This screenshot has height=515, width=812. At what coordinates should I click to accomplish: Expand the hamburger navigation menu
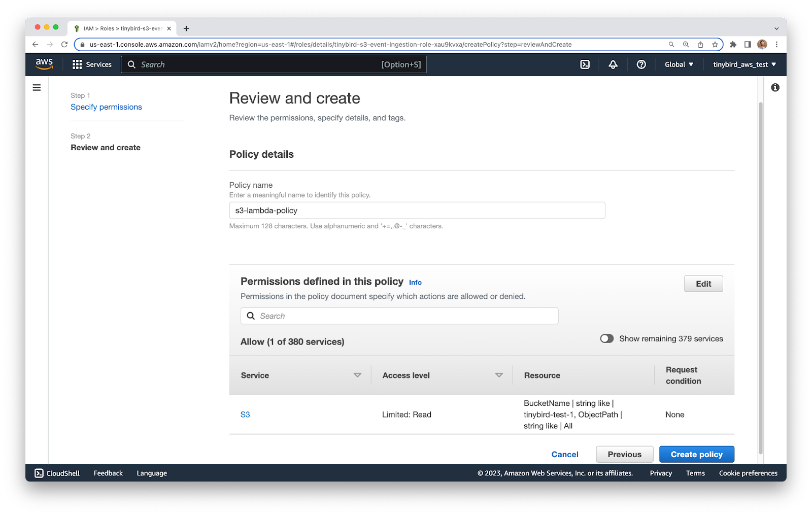37,88
